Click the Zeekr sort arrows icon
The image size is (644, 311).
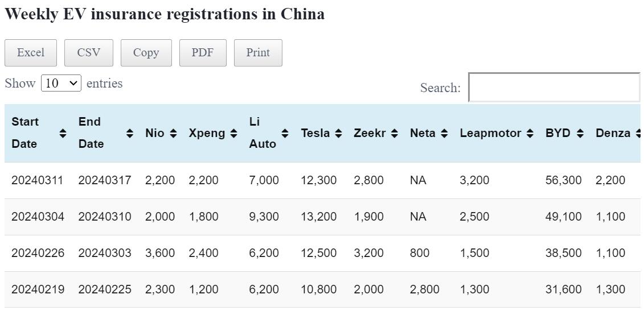(394, 133)
